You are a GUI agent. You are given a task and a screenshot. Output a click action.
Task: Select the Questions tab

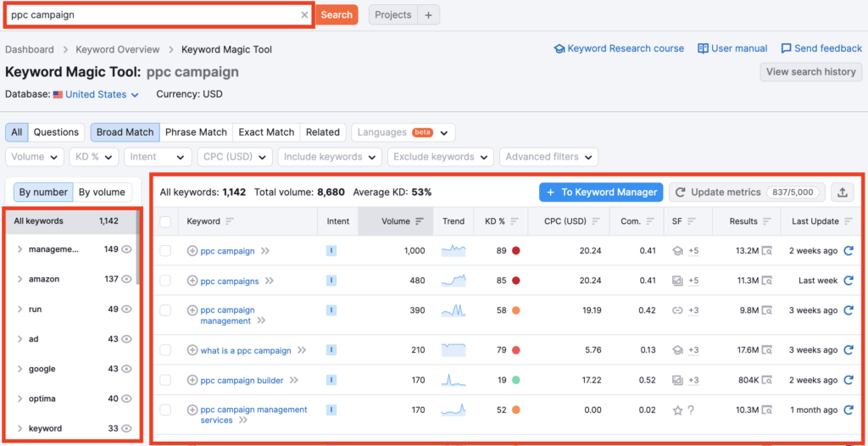(56, 132)
